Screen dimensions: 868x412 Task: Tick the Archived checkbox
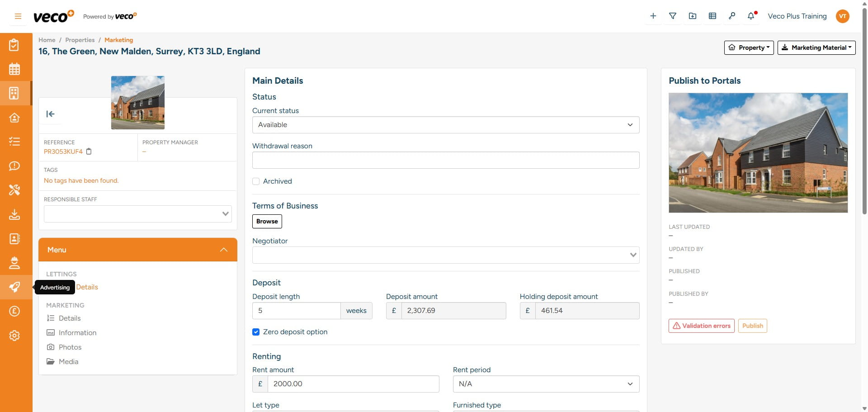pos(256,181)
